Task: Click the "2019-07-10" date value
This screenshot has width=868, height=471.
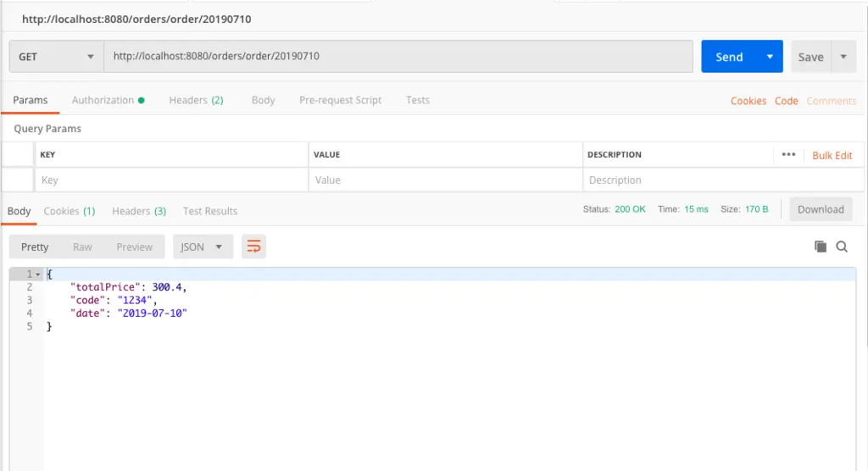Action: 153,313
